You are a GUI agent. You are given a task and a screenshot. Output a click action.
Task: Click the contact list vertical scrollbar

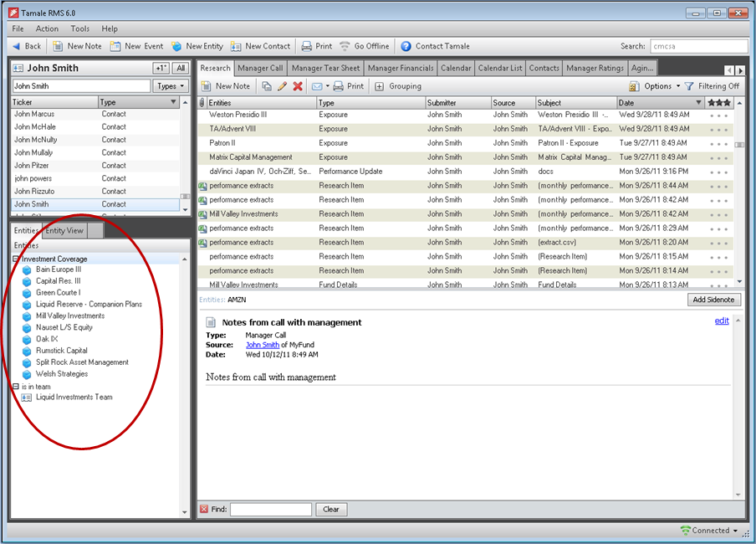tap(185, 156)
